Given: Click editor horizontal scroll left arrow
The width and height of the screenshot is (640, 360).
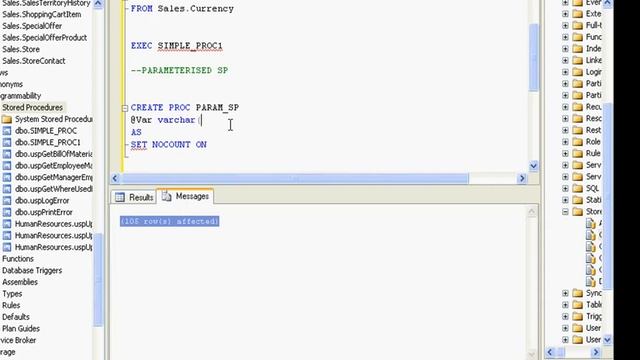Looking at the screenshot, I should pos(115,178).
